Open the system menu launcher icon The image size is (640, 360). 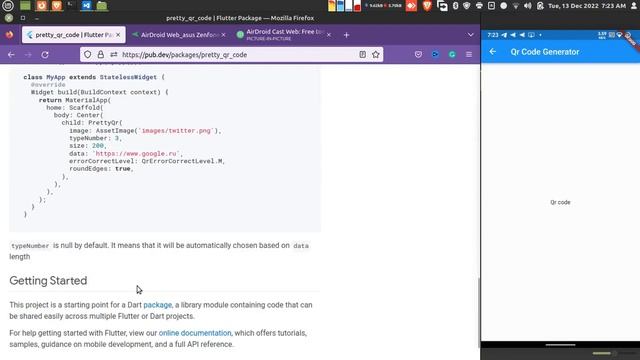click(8, 5)
